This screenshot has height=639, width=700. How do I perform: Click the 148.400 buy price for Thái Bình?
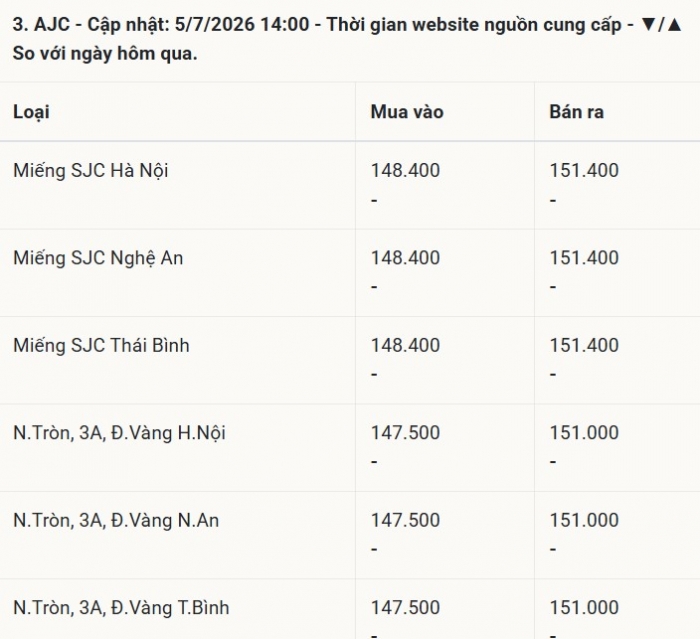pos(405,345)
